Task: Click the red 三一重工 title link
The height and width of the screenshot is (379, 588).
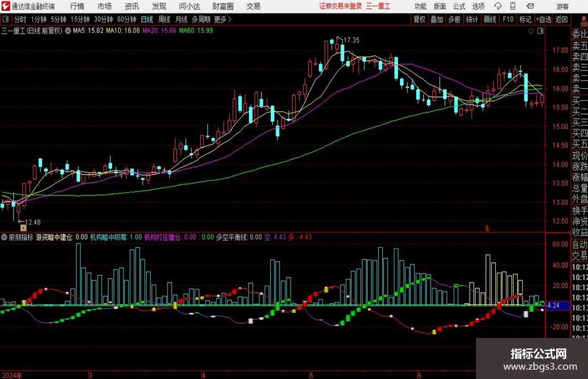Action: point(378,6)
